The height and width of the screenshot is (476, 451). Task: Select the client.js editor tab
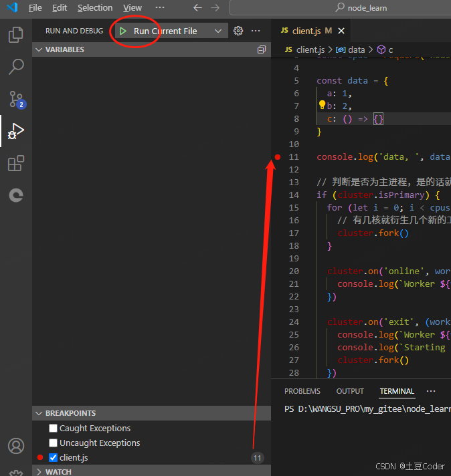(x=312, y=31)
